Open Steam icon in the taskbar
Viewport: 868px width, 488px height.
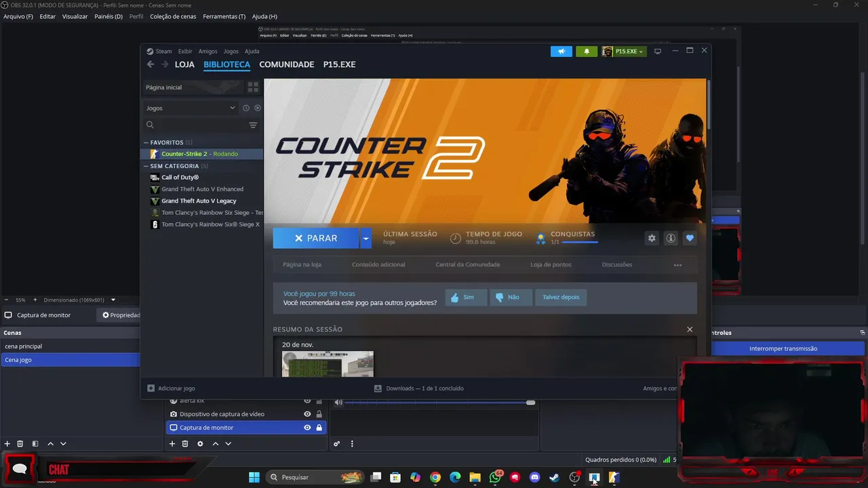pyautogui.click(x=554, y=477)
